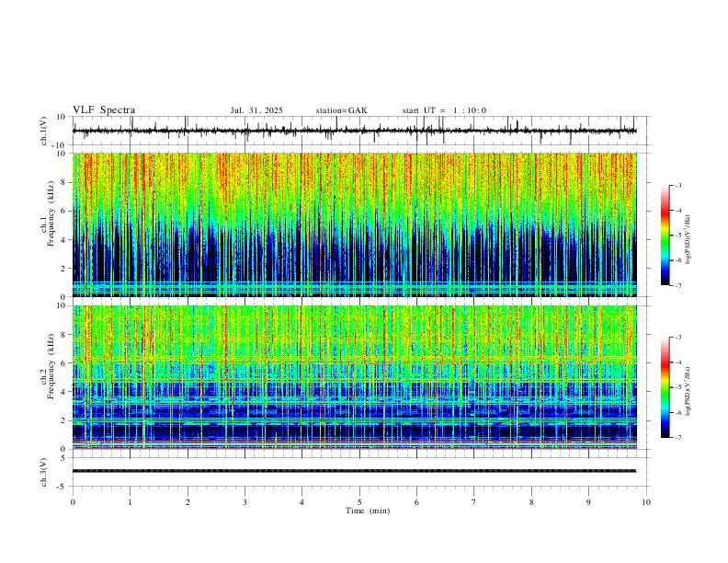This screenshot has height=563, width=728.
Task: Click the 'Time (min)' axis label
Action: click(368, 511)
